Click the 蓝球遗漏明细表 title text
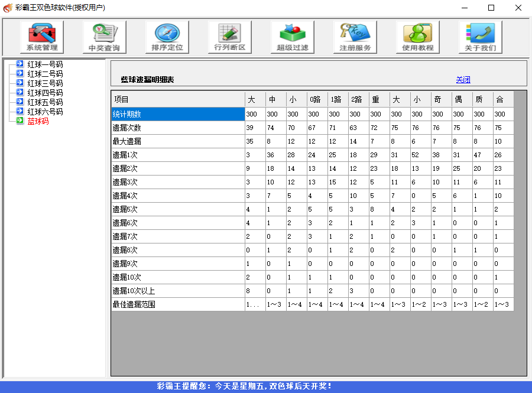This screenshot has height=393, width=532. [147, 80]
